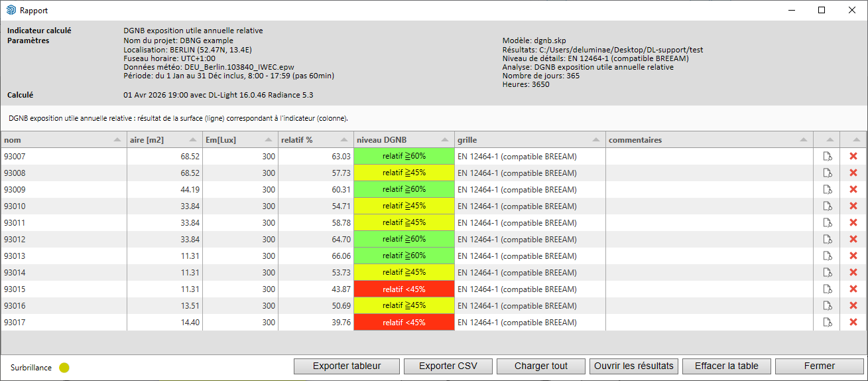
Task: Click the area value 13.51
Action: tap(190, 306)
